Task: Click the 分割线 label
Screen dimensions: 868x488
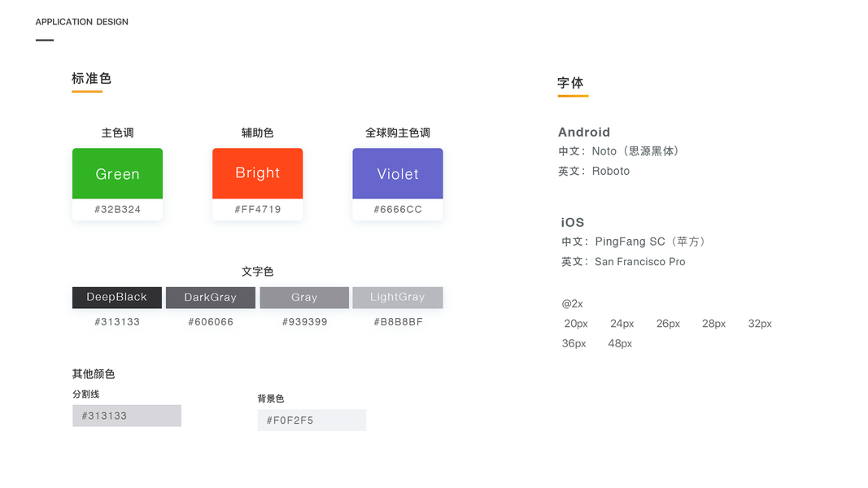Action: point(85,394)
